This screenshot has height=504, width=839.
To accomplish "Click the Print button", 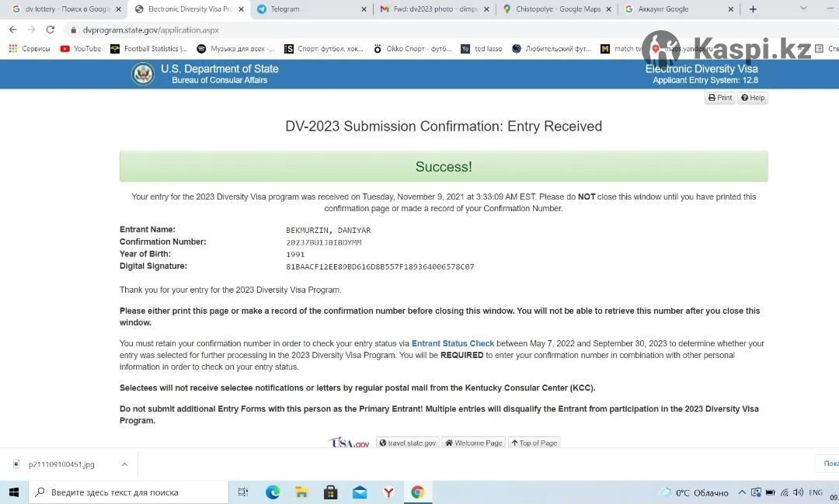I will point(719,98).
